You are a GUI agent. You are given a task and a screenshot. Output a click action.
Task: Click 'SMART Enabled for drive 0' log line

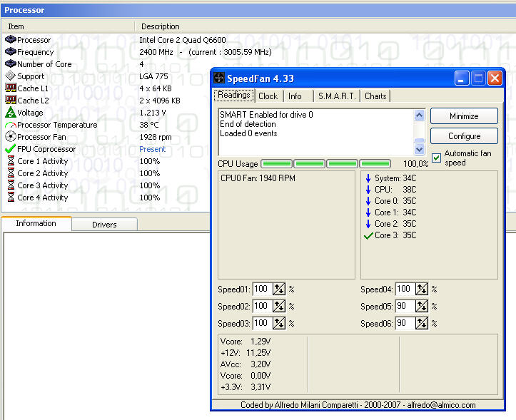266,115
